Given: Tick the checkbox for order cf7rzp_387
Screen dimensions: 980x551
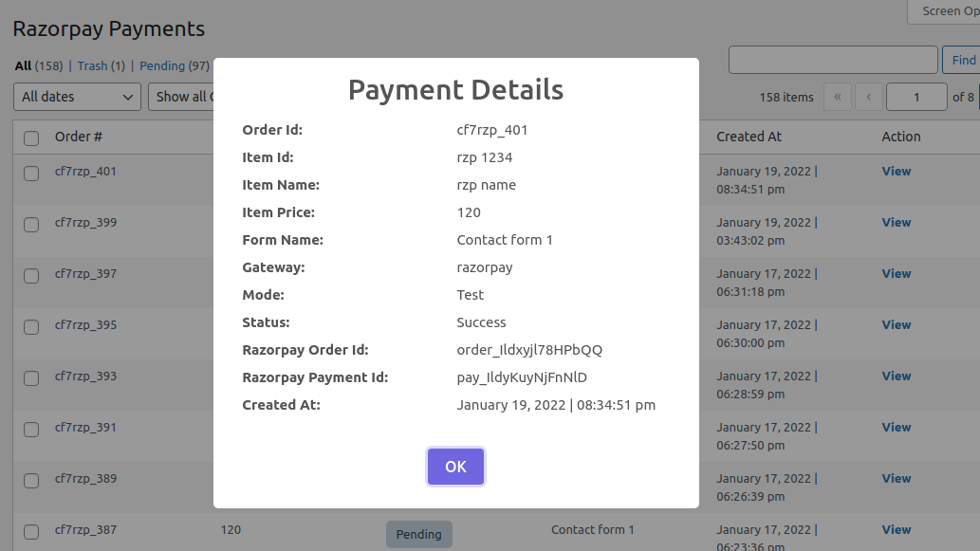Looking at the screenshot, I should pyautogui.click(x=31, y=532).
